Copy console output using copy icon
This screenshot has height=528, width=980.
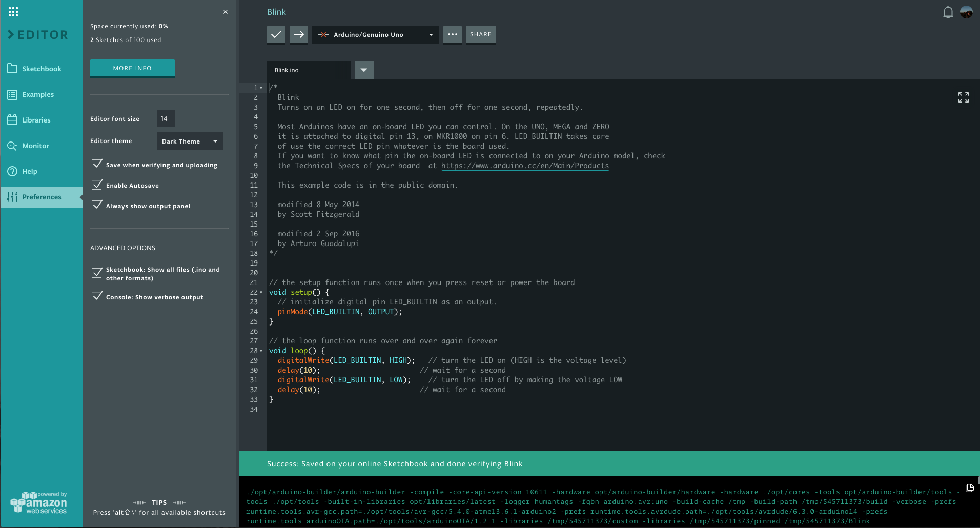(969, 489)
